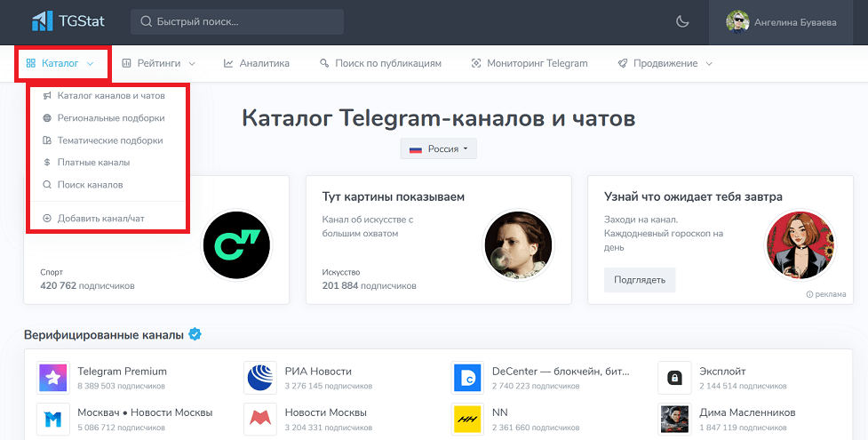The width and height of the screenshot is (868, 440).
Task: Collapse the Каталог dropdown menu
Action: pyautogui.click(x=60, y=63)
